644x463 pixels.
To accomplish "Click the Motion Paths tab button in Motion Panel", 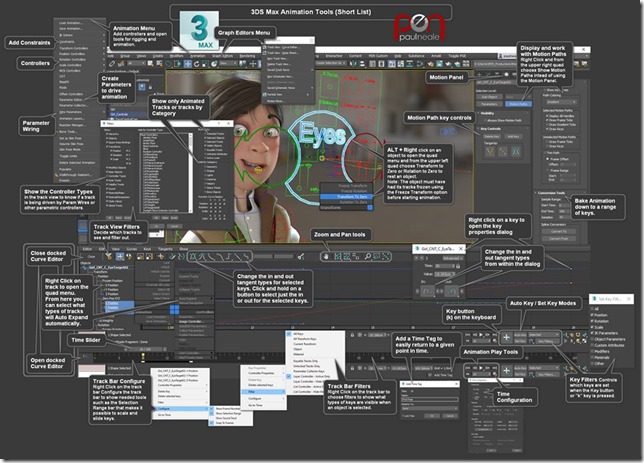I will tap(518, 104).
